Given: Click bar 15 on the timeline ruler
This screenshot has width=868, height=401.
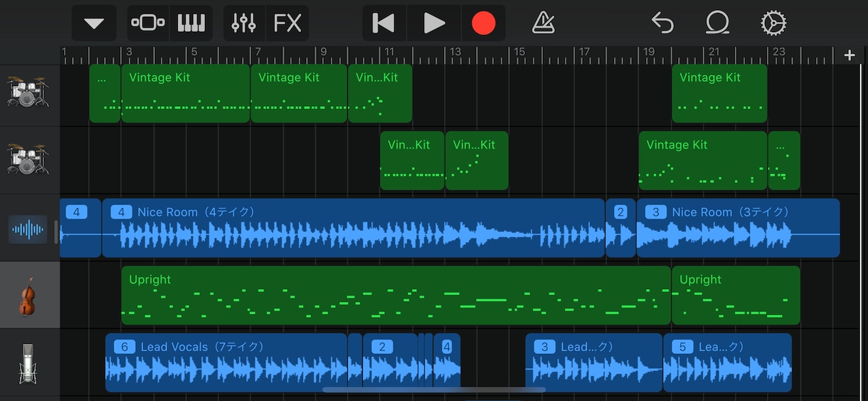Looking at the screenshot, I should click(519, 52).
